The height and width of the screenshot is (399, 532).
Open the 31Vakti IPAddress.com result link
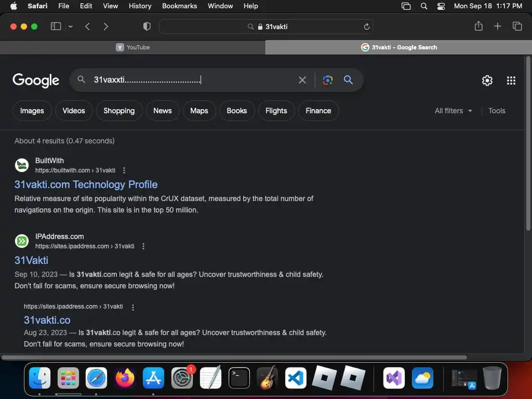[x=31, y=260]
